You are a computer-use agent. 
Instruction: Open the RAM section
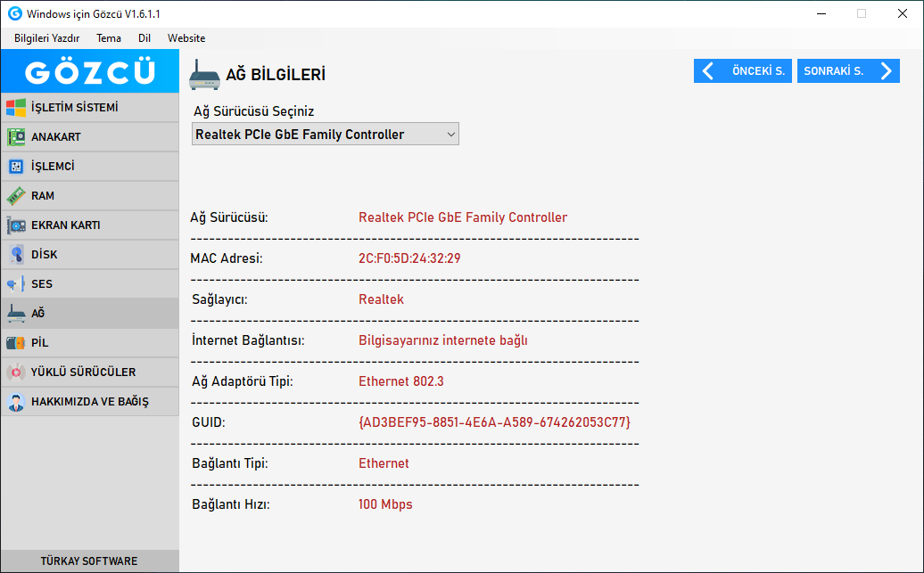[90, 195]
